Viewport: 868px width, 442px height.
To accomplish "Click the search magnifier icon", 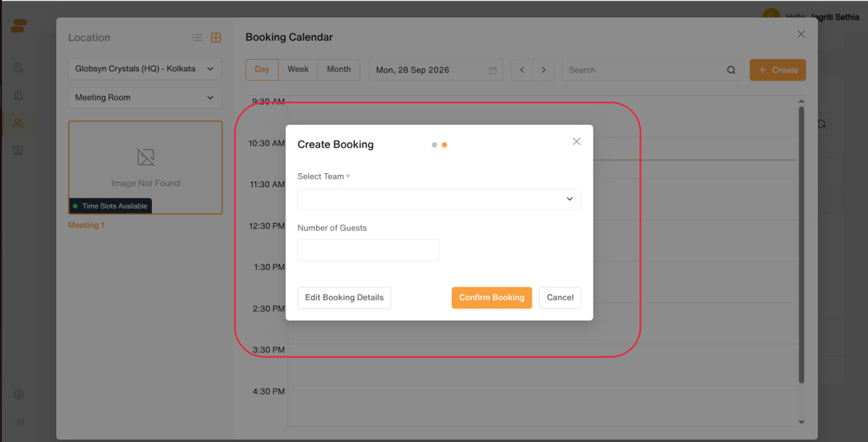I will [x=731, y=70].
